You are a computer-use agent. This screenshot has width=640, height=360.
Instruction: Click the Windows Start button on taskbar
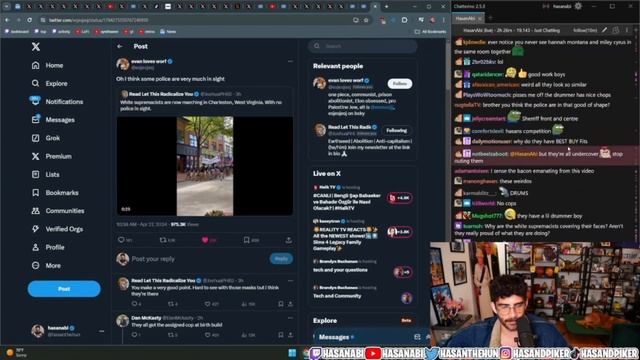point(292,353)
